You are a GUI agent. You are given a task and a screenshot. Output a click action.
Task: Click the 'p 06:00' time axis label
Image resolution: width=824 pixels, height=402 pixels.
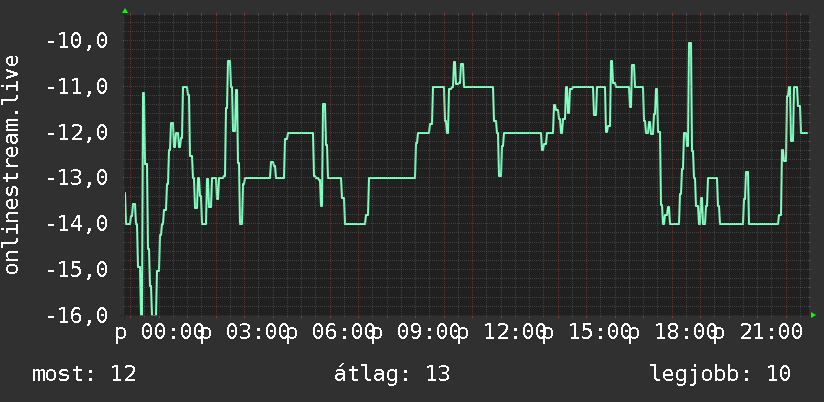coord(330,333)
